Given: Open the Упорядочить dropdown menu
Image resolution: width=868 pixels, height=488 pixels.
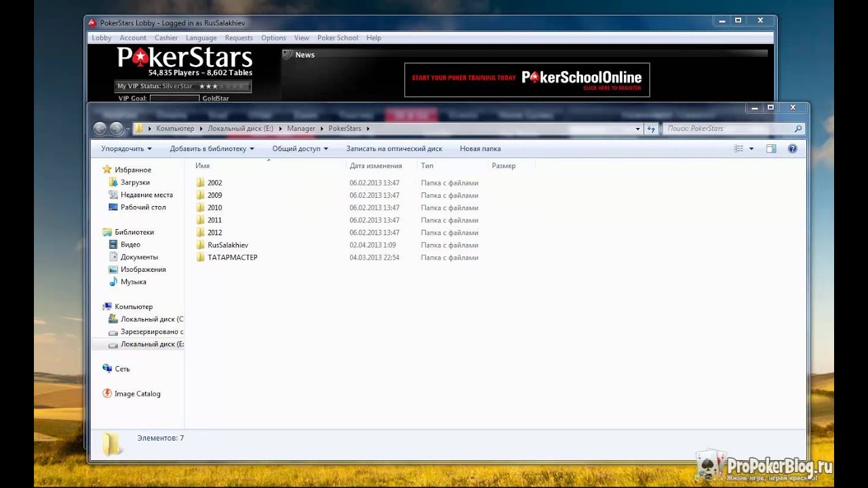Looking at the screenshot, I should click(x=126, y=148).
